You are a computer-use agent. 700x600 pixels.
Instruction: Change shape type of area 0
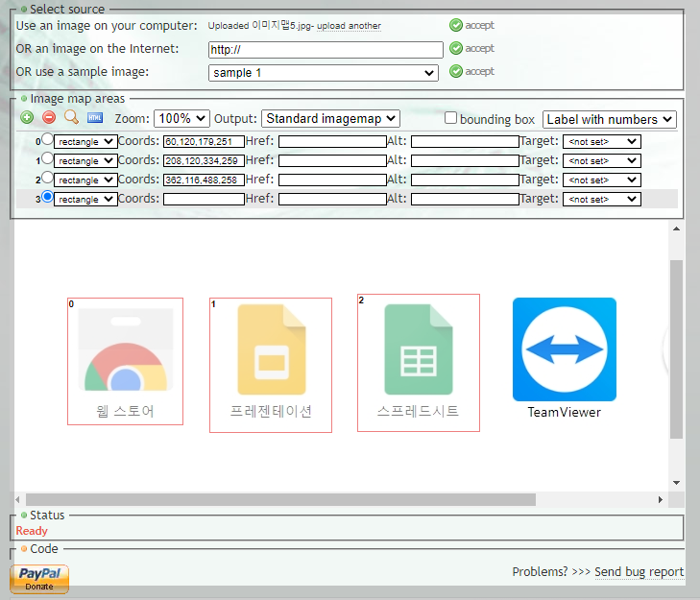click(x=85, y=142)
